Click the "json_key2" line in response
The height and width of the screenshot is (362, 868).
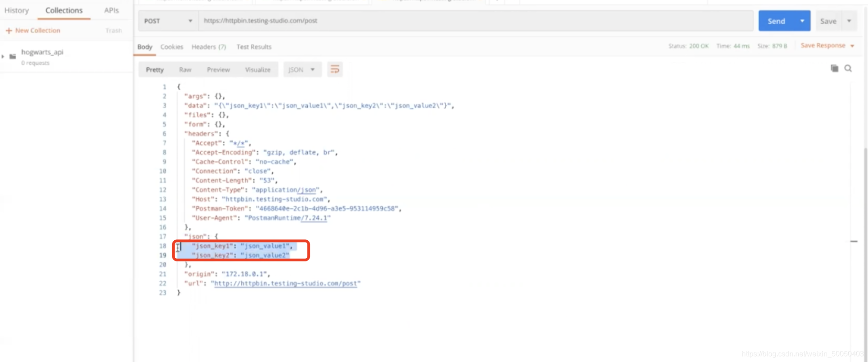[240, 255]
